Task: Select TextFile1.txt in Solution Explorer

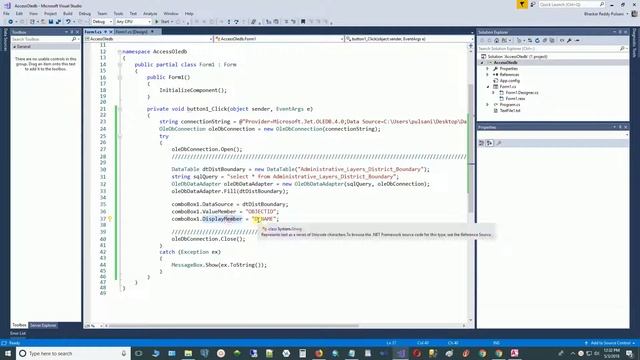Action: point(509,111)
